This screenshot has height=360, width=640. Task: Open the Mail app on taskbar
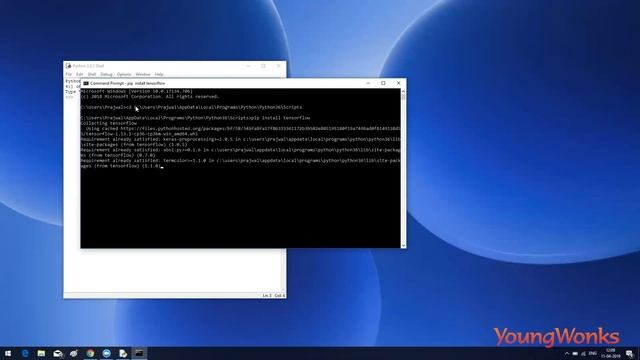(x=58, y=353)
